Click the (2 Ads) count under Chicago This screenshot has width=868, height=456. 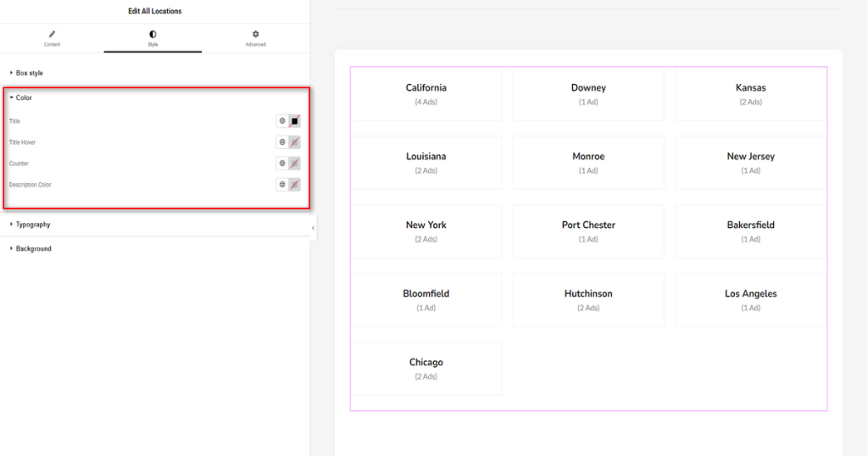[426, 376]
